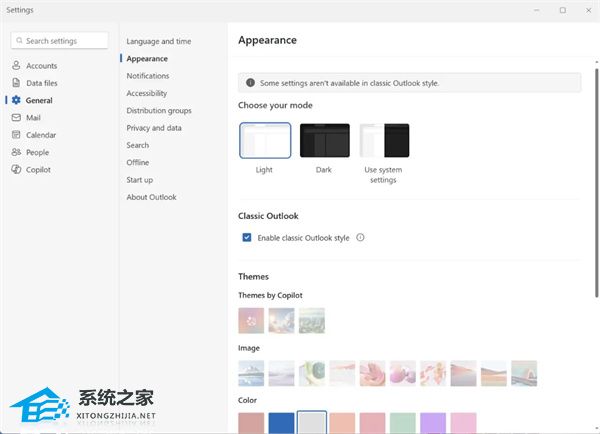Close the Settings window
This screenshot has height=434, width=600.
point(589,10)
